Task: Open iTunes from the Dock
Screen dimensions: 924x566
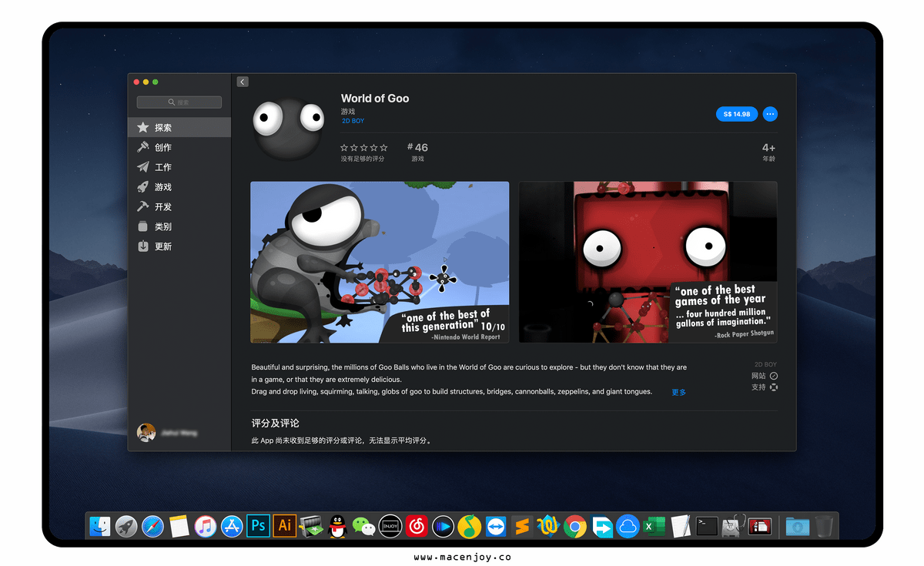Action: [x=206, y=526]
